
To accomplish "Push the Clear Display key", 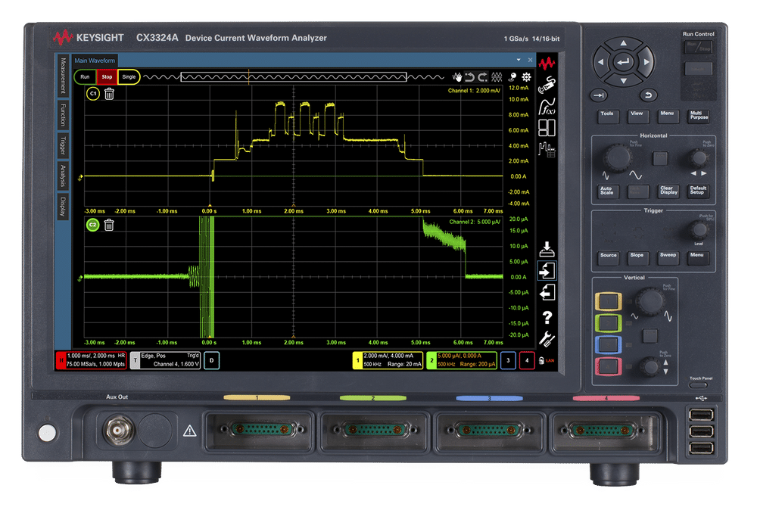I will tap(668, 191).
